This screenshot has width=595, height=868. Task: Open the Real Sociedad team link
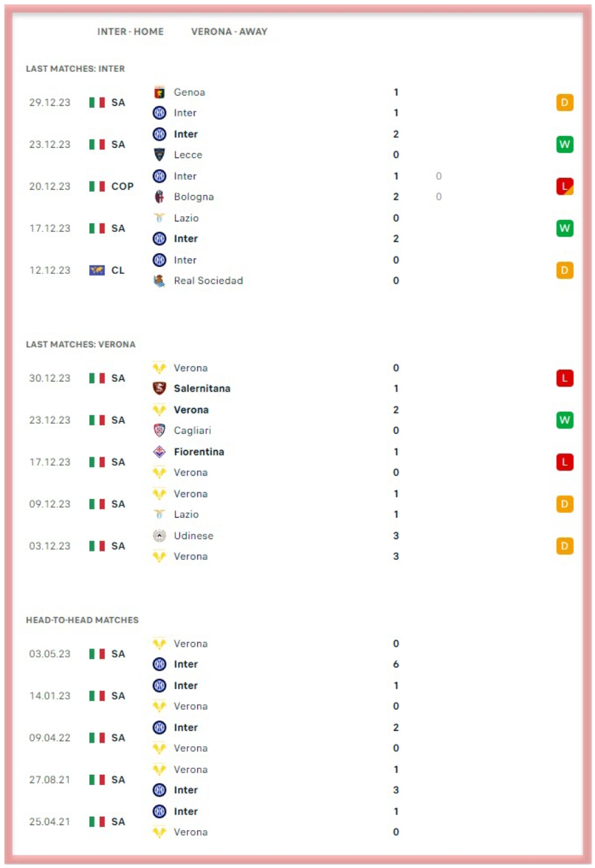pyautogui.click(x=208, y=281)
